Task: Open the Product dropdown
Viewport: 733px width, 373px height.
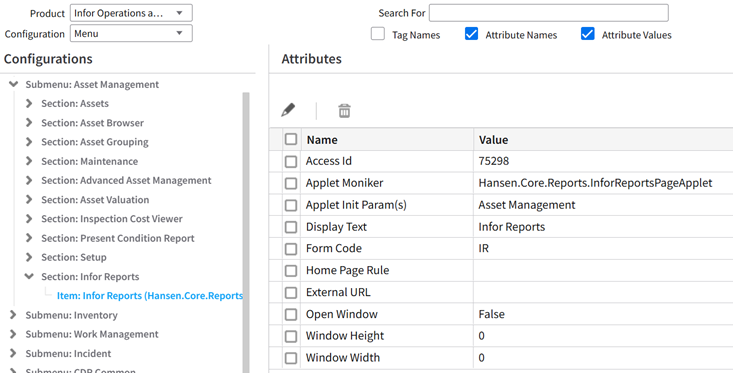Action: pos(131,13)
